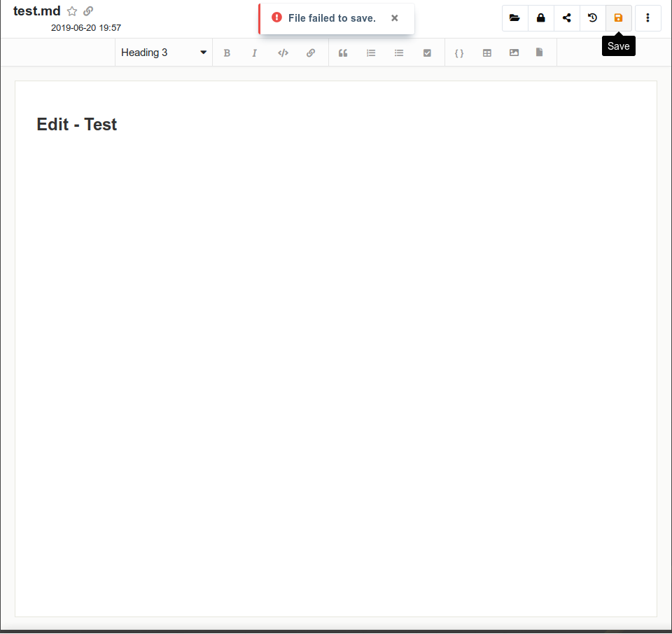Image resolution: width=672 pixels, height=634 pixels.
Task: Share the document using the share icon
Action: click(567, 18)
